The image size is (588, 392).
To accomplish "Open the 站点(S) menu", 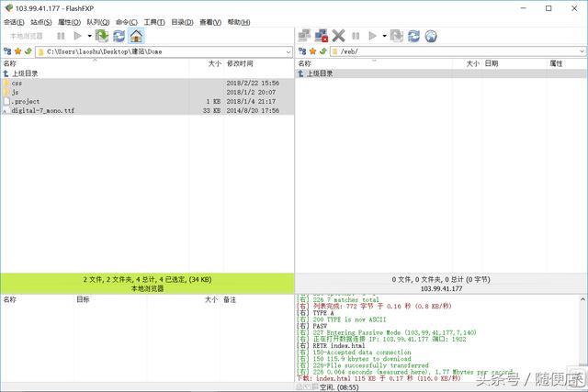I will point(40,22).
